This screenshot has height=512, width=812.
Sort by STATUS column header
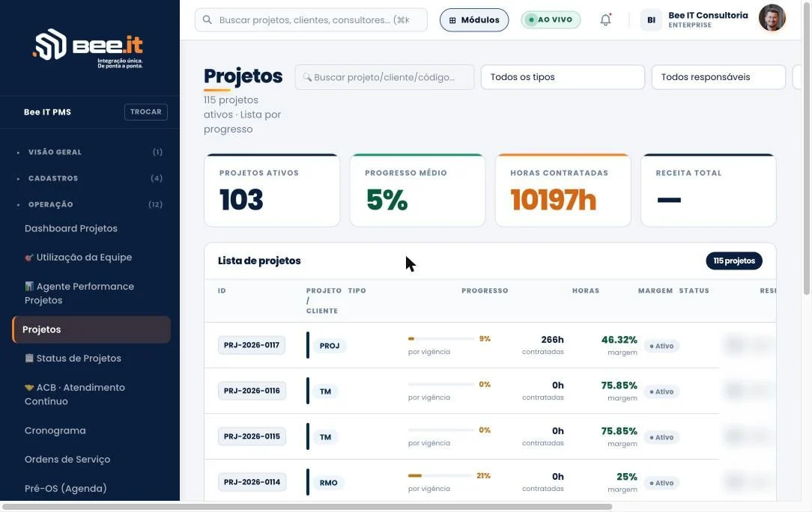click(694, 290)
